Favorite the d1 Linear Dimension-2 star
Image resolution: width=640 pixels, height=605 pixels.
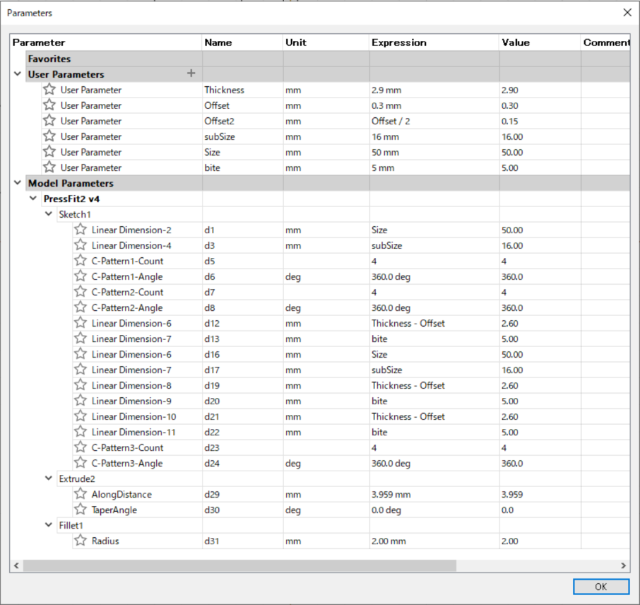click(80, 229)
